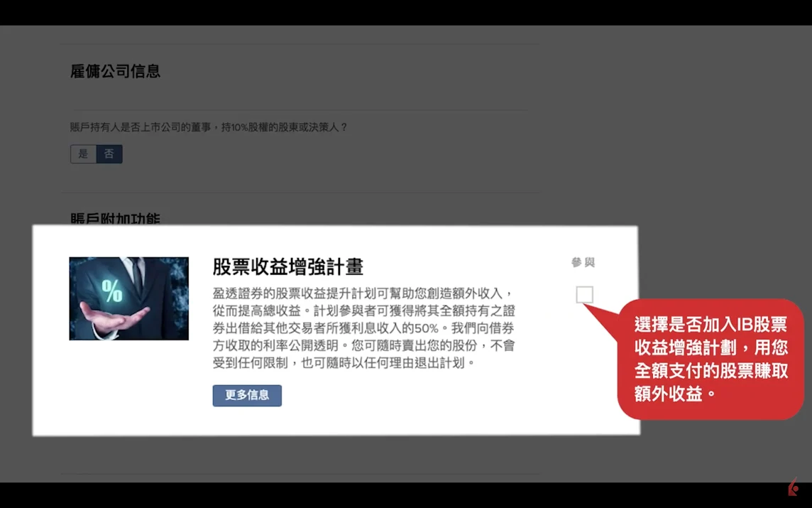Click the 股票收益增強計畫 heading
The height and width of the screenshot is (508, 812).
pyautogui.click(x=288, y=266)
